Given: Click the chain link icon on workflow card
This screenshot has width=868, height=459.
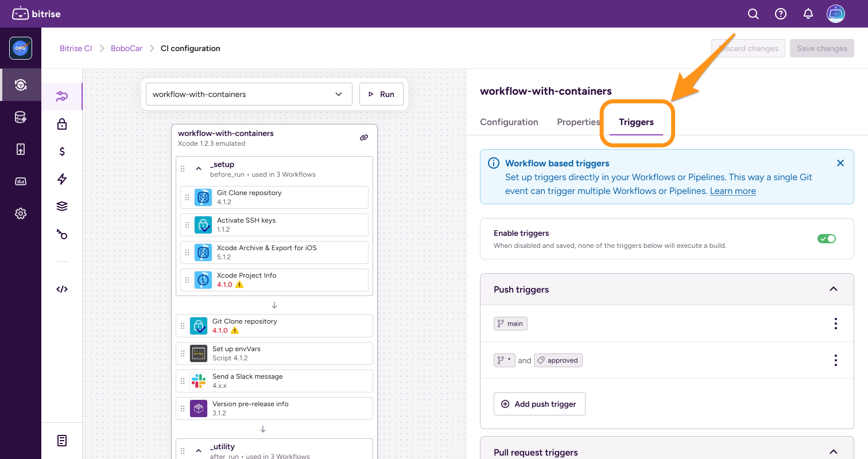Looking at the screenshot, I should point(364,138).
